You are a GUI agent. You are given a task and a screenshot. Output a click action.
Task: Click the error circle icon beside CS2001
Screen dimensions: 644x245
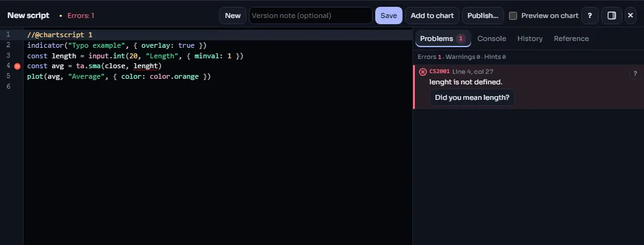click(422, 72)
